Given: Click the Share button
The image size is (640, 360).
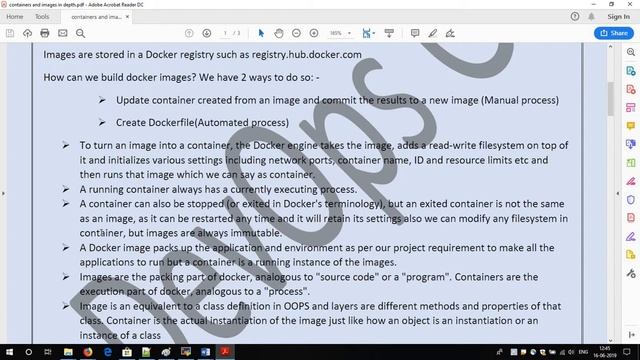Looking at the screenshot, I should coord(614,33).
